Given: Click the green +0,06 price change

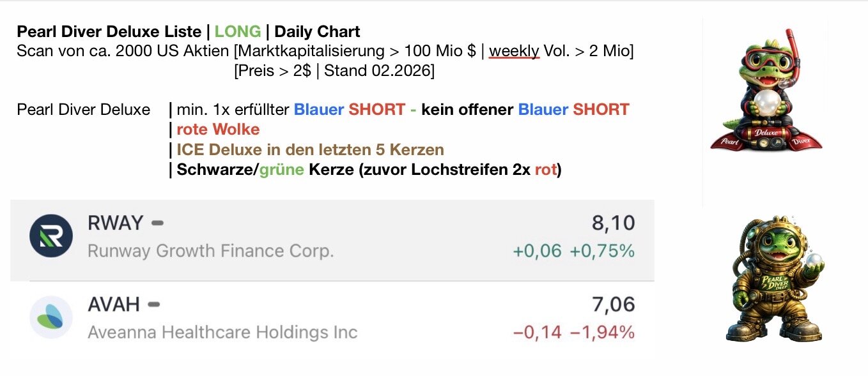Looking at the screenshot, I should (x=537, y=251).
